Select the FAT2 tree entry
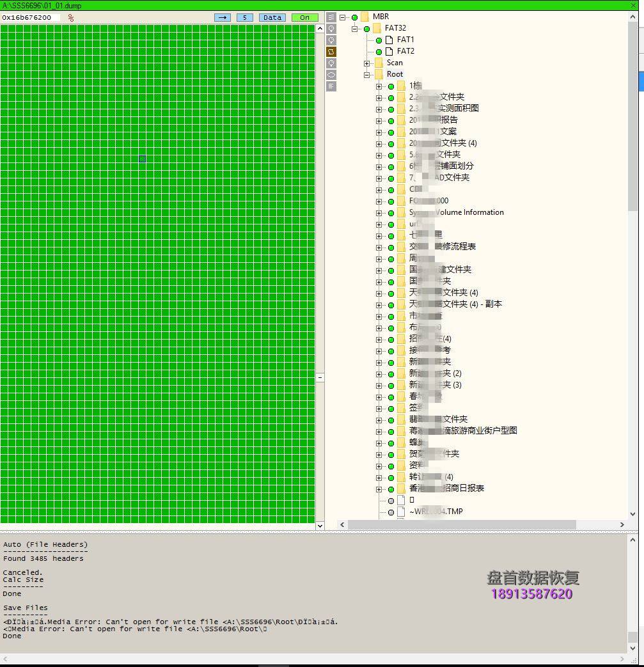This screenshot has height=667, width=644. click(x=405, y=51)
